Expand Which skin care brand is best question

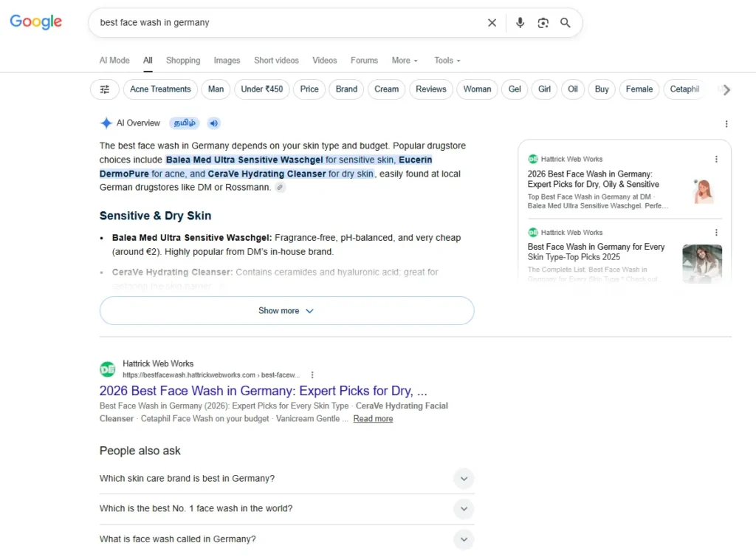point(287,479)
